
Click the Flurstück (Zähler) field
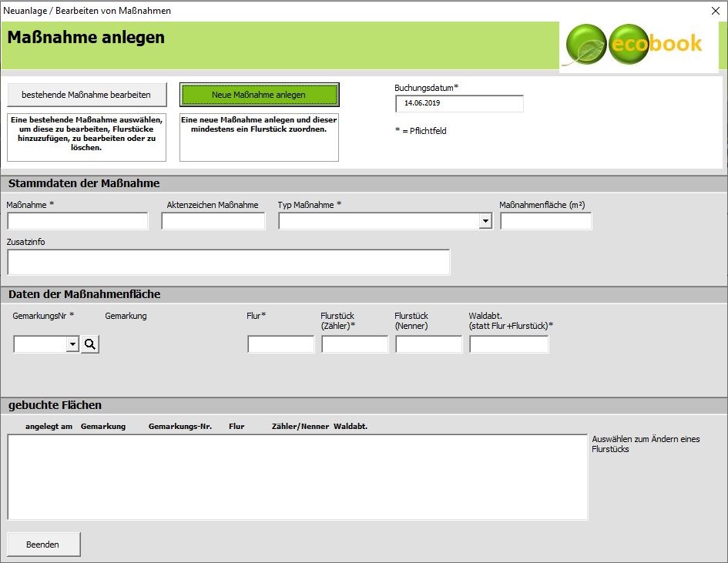point(355,344)
